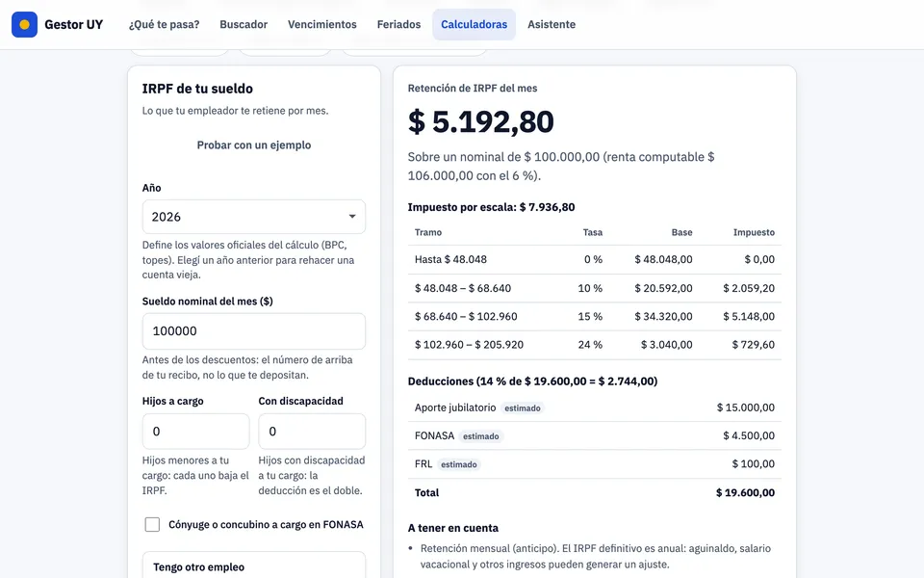924x578 pixels.
Task: Click the Deducciones 14 % heading
Action: pos(532,381)
